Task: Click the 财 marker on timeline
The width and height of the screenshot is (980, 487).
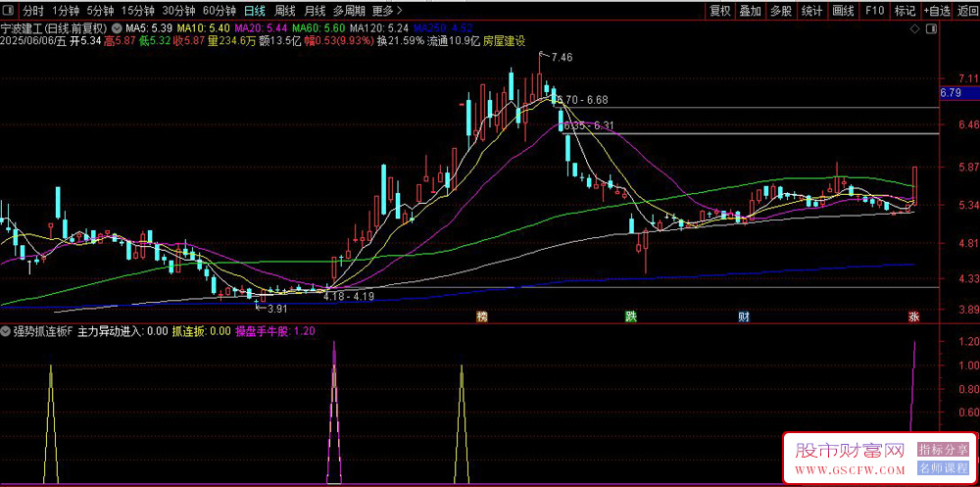Action: pyautogui.click(x=744, y=317)
